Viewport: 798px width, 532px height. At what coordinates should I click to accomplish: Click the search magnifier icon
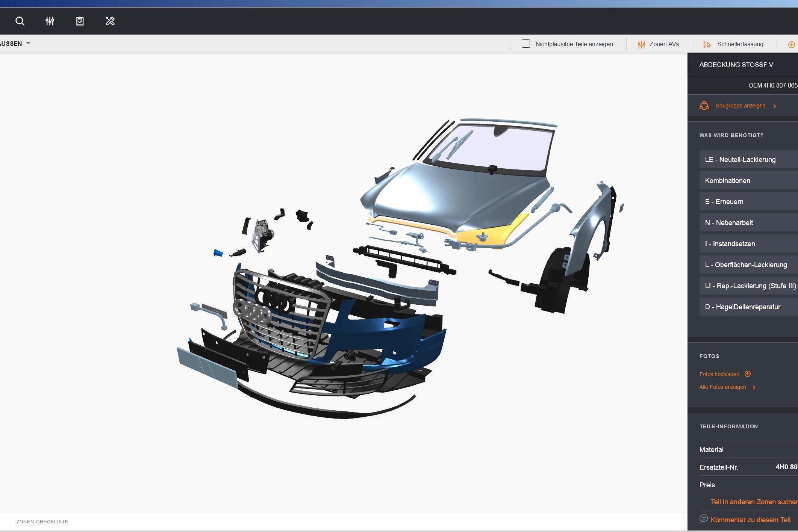point(20,21)
